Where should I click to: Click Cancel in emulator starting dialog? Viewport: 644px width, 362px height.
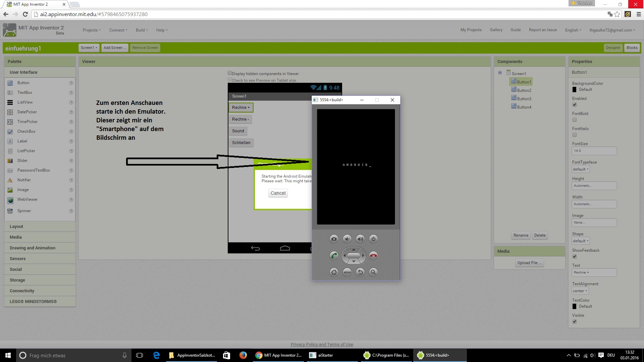pos(278,193)
